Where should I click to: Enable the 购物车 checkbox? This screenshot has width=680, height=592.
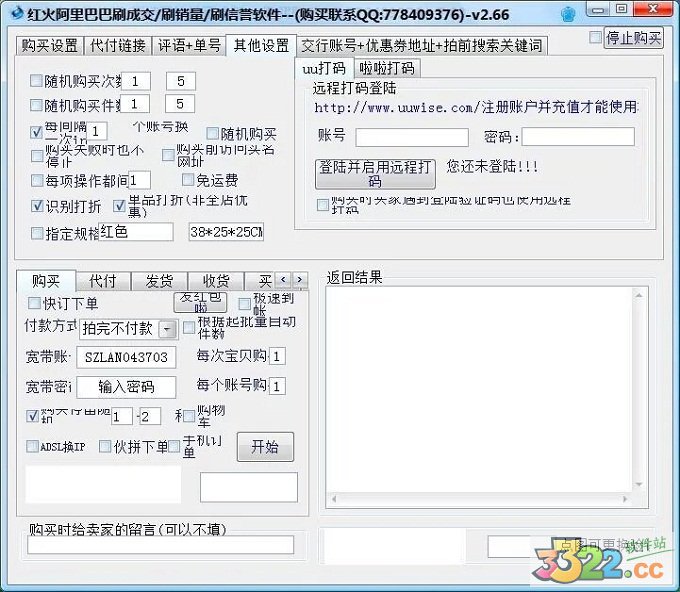(x=190, y=416)
